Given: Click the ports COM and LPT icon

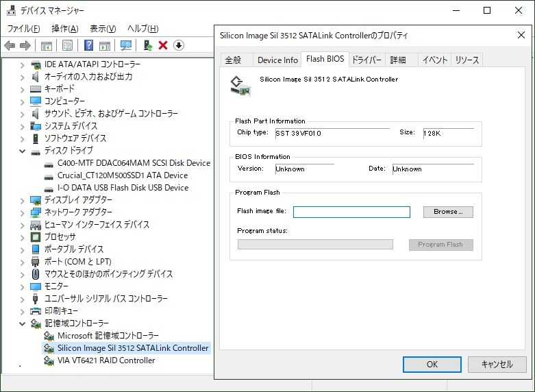Looking at the screenshot, I should point(36,262).
